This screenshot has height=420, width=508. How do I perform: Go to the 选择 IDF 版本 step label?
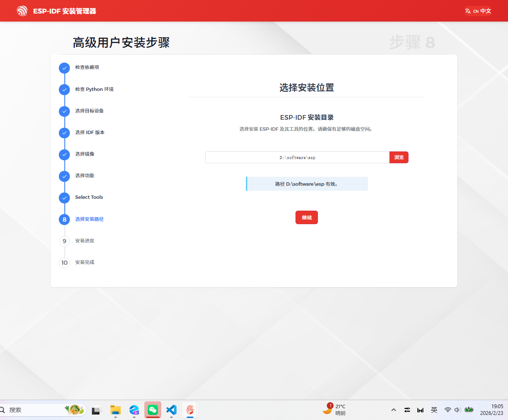[x=90, y=132]
